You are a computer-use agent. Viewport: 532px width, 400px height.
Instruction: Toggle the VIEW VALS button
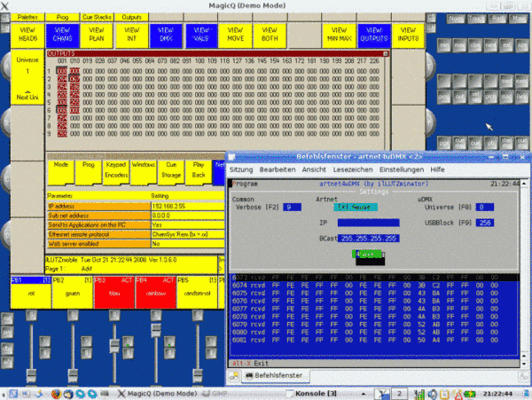[x=201, y=35]
